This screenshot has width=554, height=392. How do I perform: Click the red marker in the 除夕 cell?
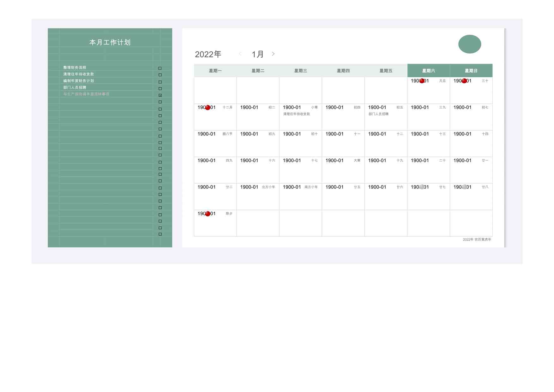pyautogui.click(x=208, y=214)
